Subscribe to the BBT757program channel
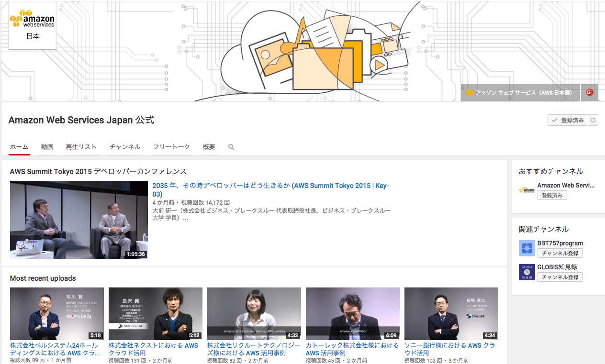Viewport: 605px width, 364px height. (x=560, y=253)
